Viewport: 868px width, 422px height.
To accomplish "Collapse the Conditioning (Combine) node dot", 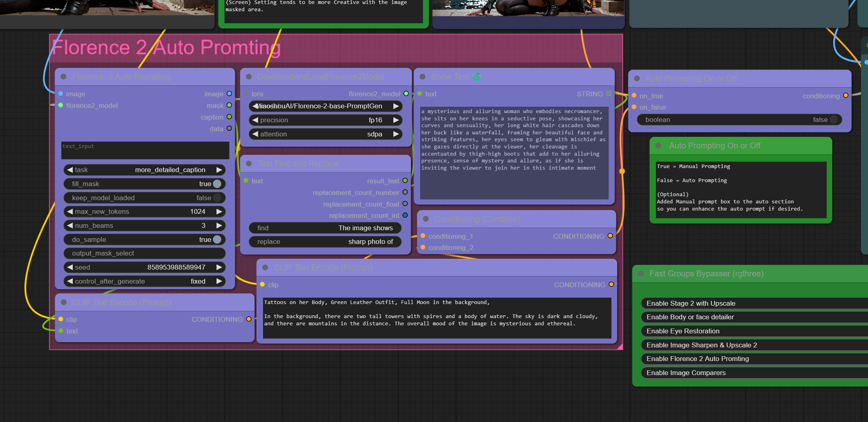I will (426, 219).
